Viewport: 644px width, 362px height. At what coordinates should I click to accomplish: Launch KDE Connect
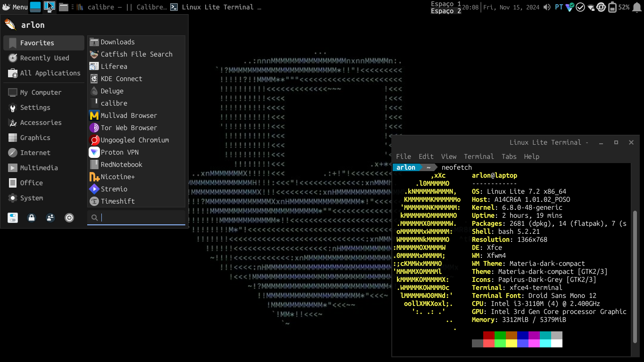[136, 79]
